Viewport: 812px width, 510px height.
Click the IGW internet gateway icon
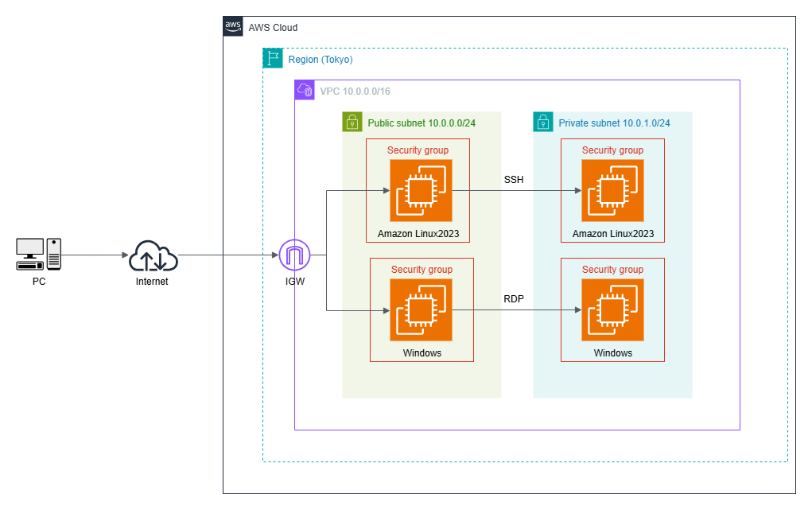coord(294,254)
